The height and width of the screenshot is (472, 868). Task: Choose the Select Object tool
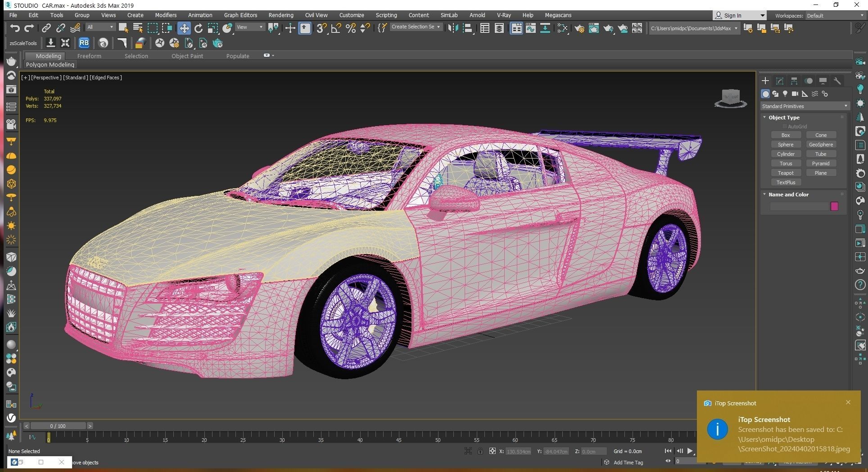click(123, 28)
